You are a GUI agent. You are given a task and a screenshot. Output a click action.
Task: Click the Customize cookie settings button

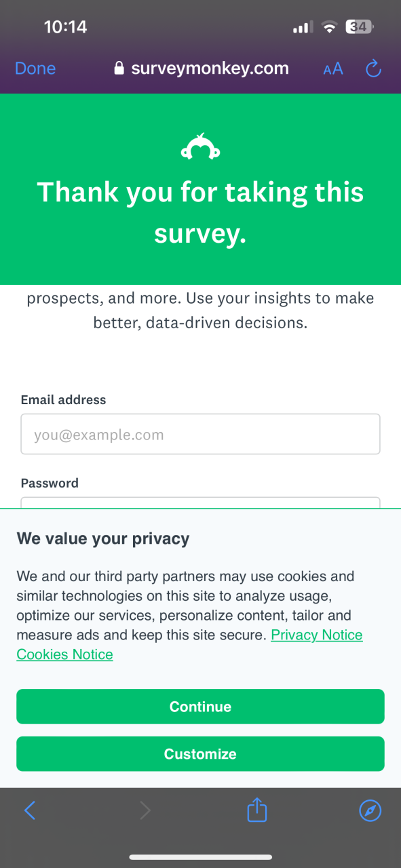point(200,753)
